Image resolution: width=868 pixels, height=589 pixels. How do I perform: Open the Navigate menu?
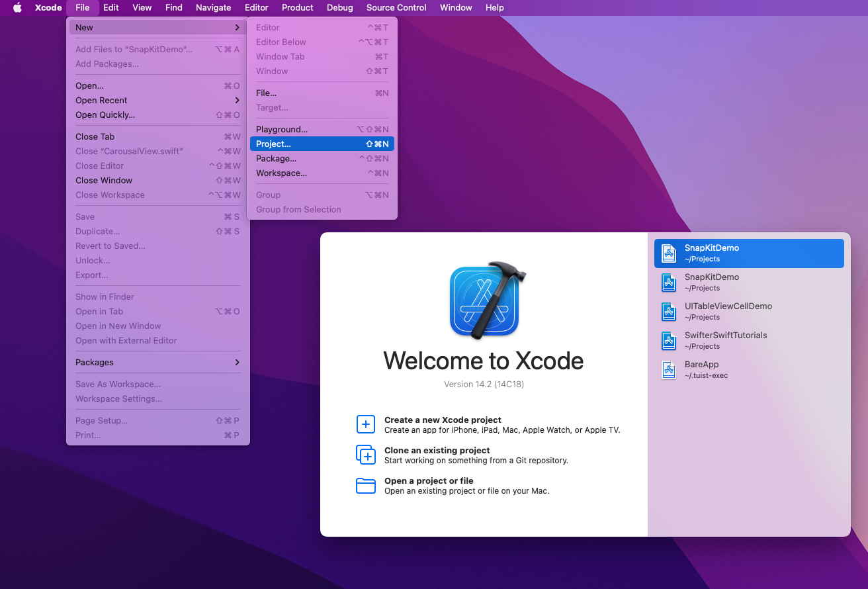pos(214,8)
